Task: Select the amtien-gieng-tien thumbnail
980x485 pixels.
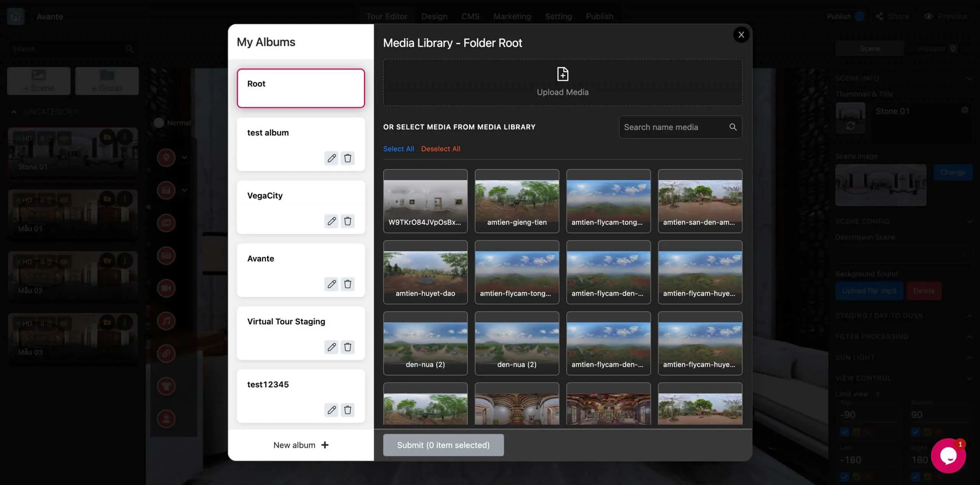Action: pos(517,201)
